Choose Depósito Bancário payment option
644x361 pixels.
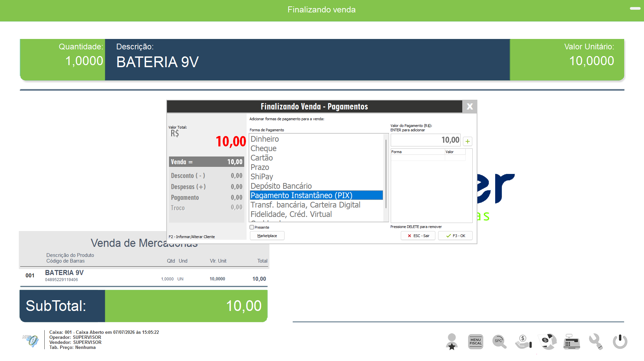click(x=316, y=186)
